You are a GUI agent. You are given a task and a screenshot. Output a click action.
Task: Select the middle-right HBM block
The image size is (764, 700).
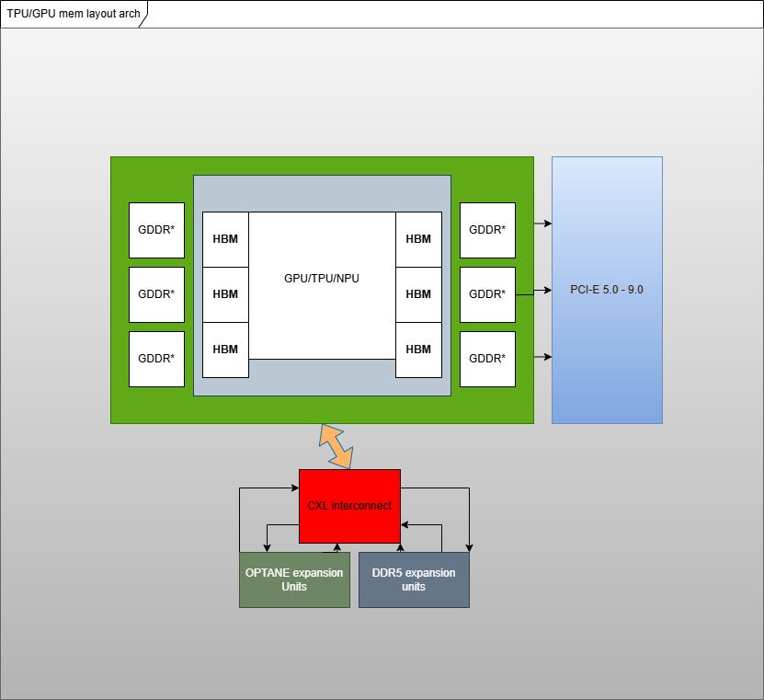point(418,294)
